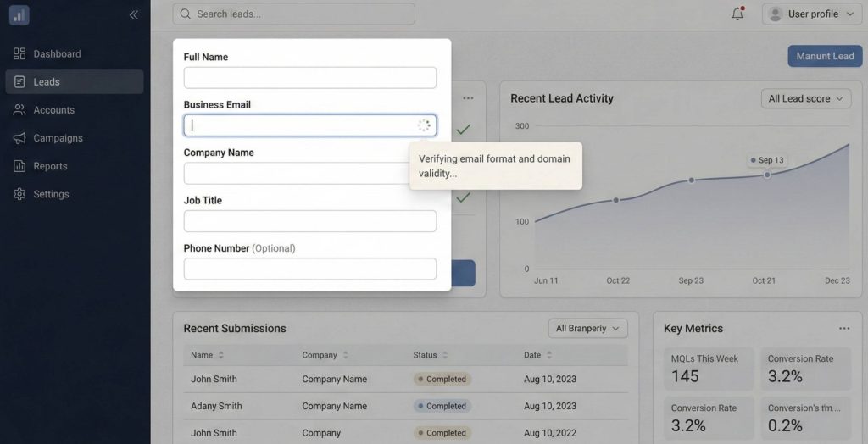The width and height of the screenshot is (868, 444).
Task: Click the Settings gear icon
Action: pos(19,194)
